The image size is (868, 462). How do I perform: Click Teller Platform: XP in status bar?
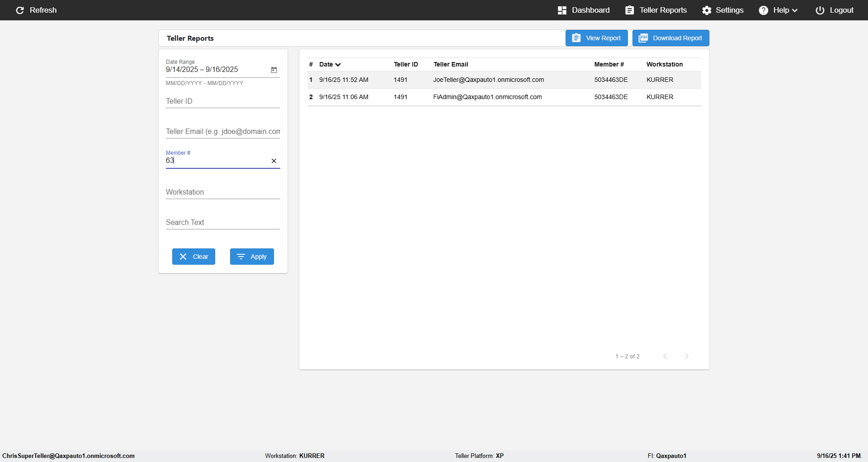pos(479,456)
